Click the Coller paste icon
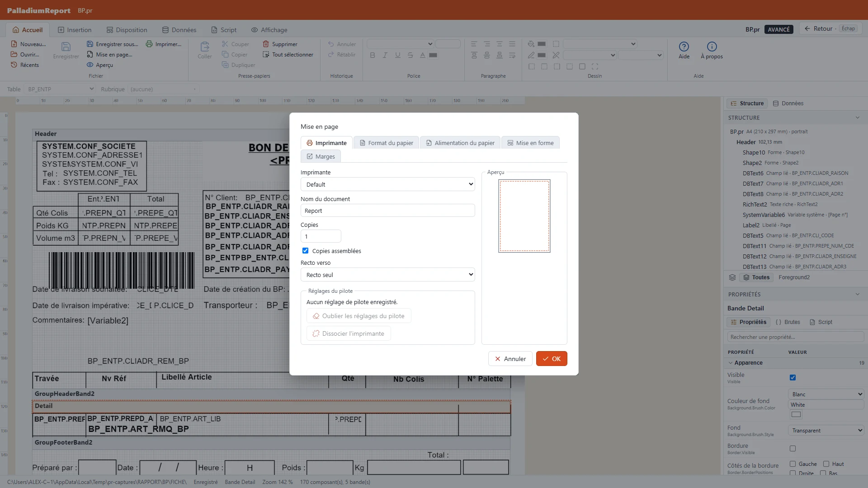 click(204, 47)
